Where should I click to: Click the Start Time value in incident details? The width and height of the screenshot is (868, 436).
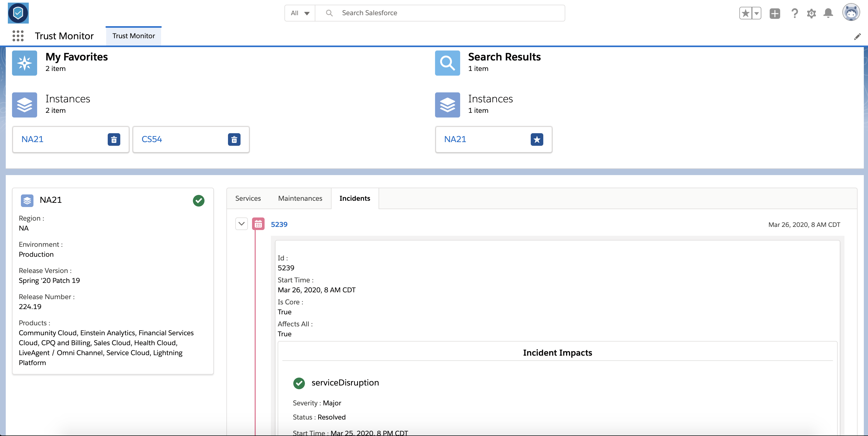click(316, 290)
